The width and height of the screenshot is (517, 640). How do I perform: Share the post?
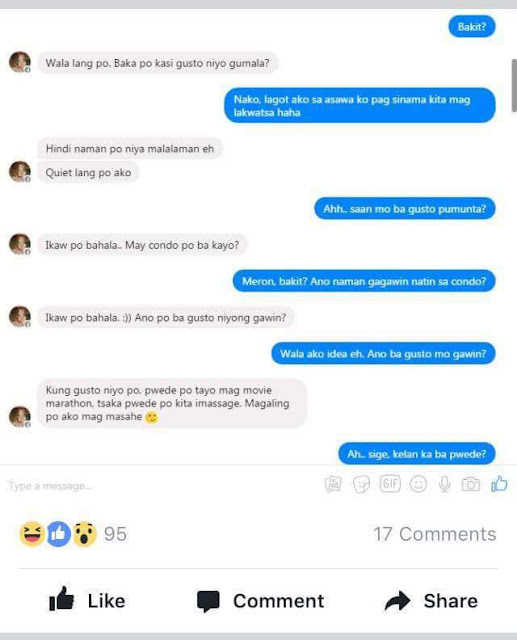click(x=431, y=600)
